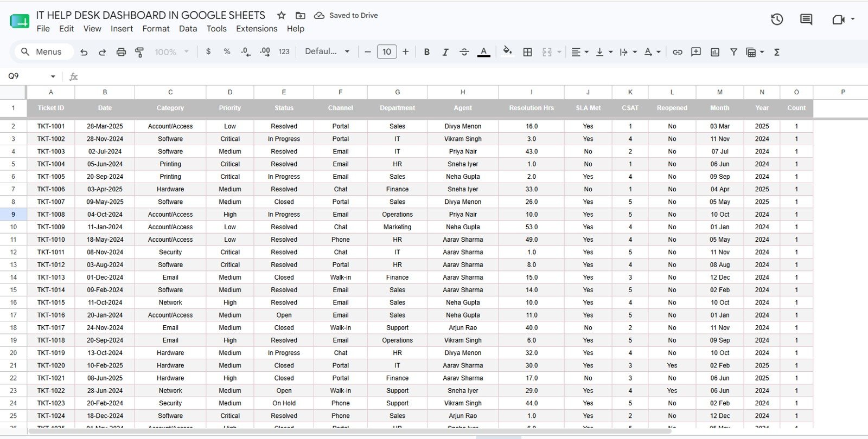The height and width of the screenshot is (439, 868).
Task: Open the File menu
Action: click(43, 29)
